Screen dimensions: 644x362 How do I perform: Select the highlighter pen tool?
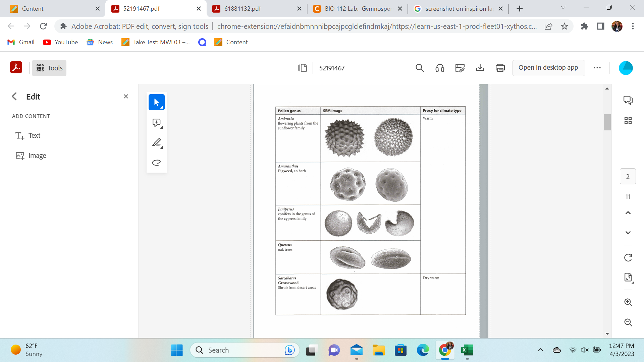coord(156,142)
